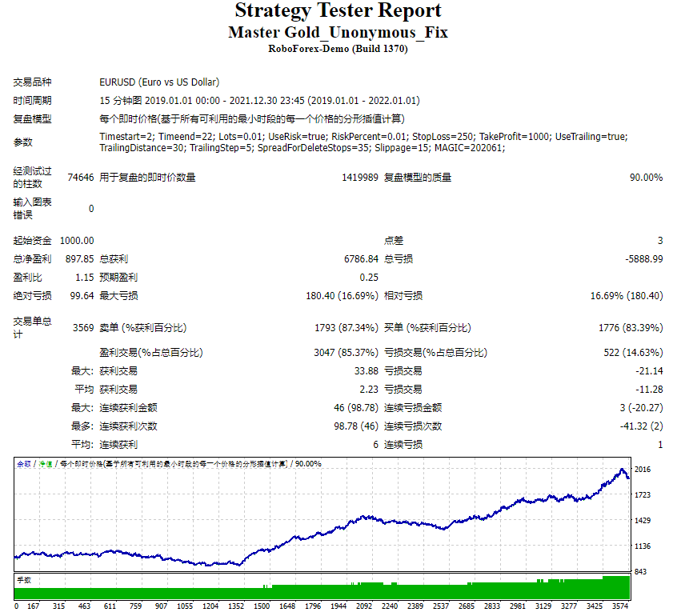Image resolution: width=673 pixels, height=616 pixels.
Task: Click the EURUSD (Euro vs US Dollar) symbol value
Action: [159, 82]
